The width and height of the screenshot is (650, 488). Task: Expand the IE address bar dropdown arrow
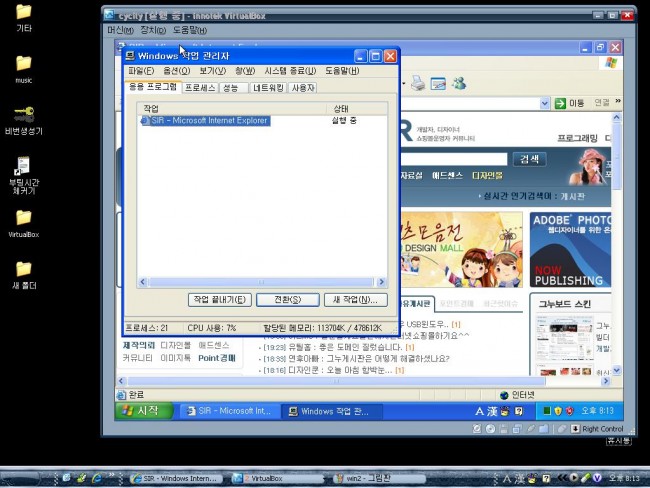545,103
